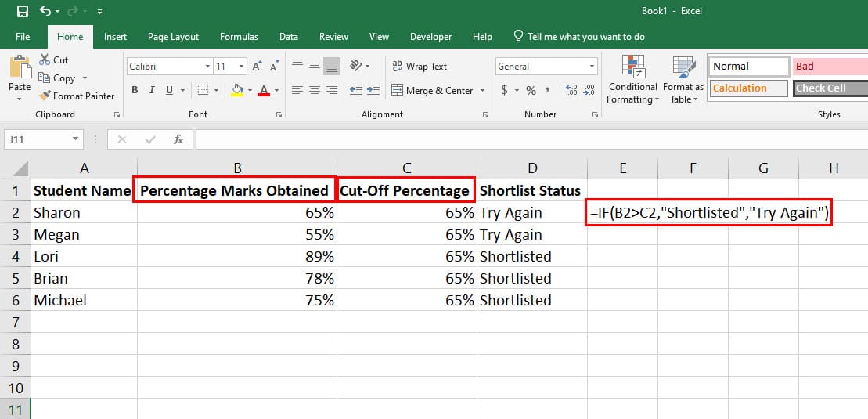Toggle Bold formatting
868x419 pixels.
click(x=135, y=90)
